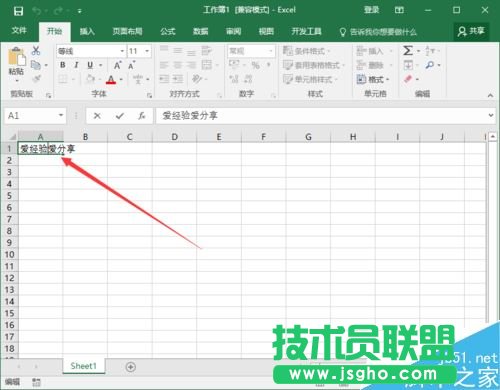
Task: Toggle Bold formatting
Action: point(63,65)
